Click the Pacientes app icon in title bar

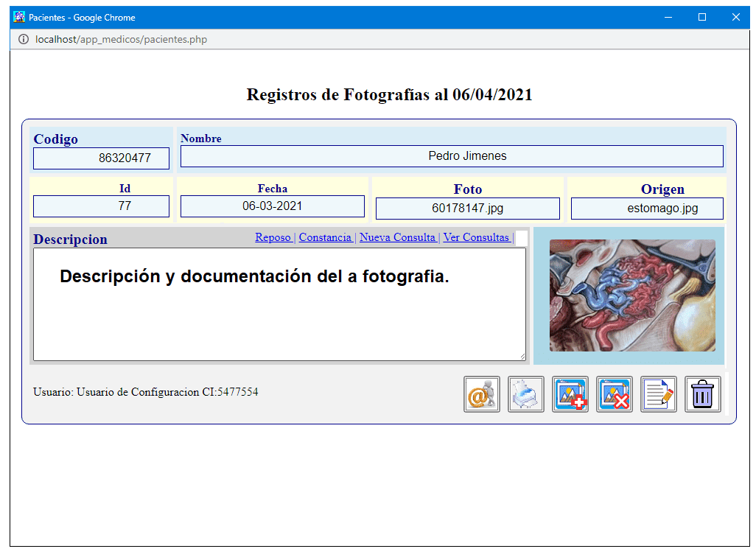[x=19, y=18]
